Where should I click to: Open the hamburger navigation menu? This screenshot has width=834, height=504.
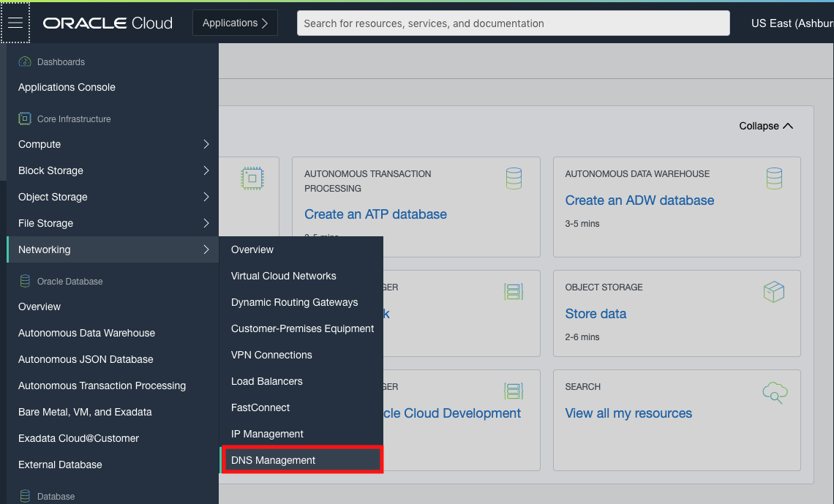click(x=15, y=22)
